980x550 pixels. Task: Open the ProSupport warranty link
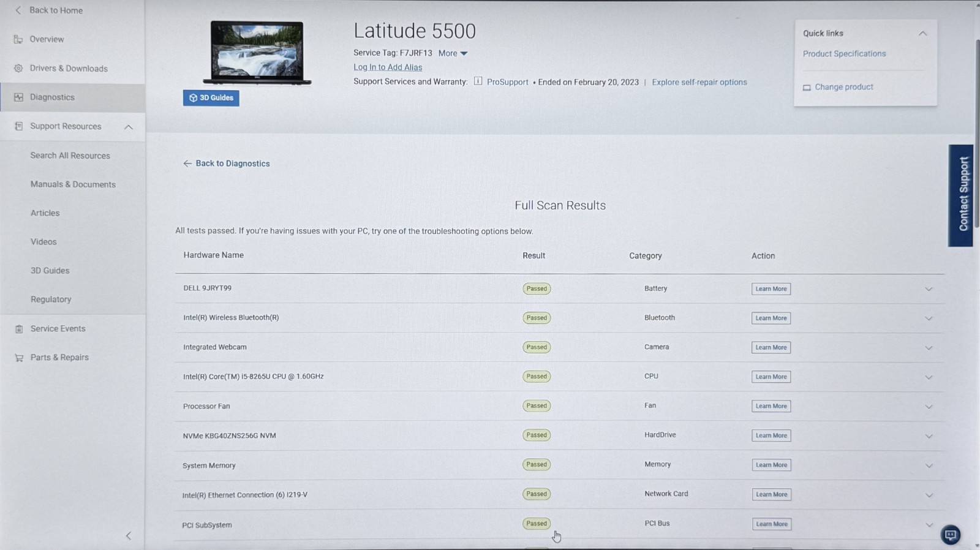(508, 82)
